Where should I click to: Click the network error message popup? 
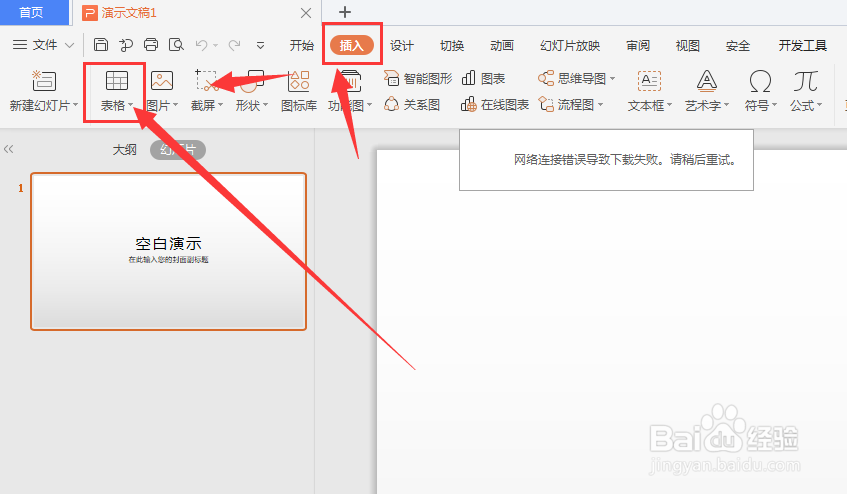(606, 160)
